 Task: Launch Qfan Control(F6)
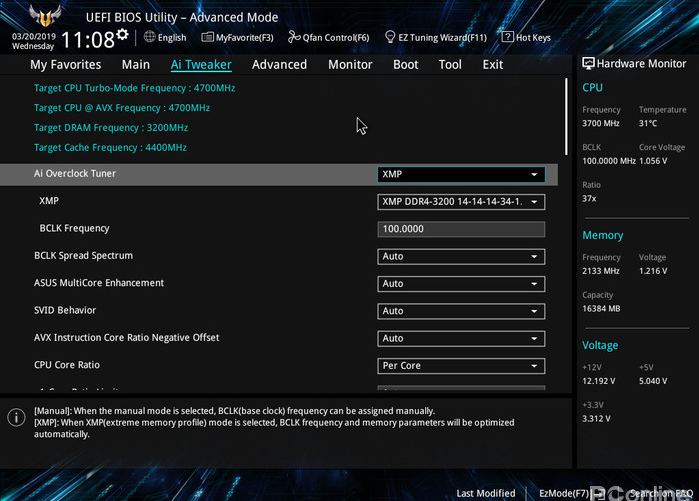coord(328,38)
